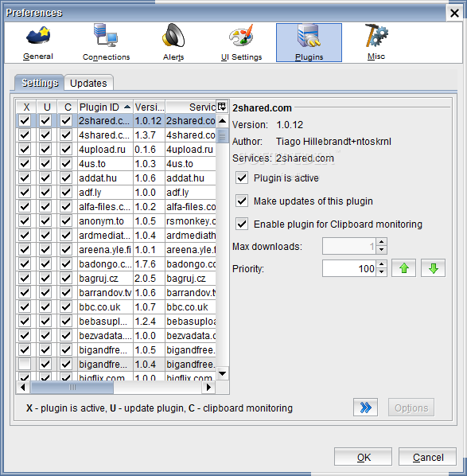Screen dimensions: 467x476
Task: Decrease Priority value with down stepper
Action: [381, 272]
